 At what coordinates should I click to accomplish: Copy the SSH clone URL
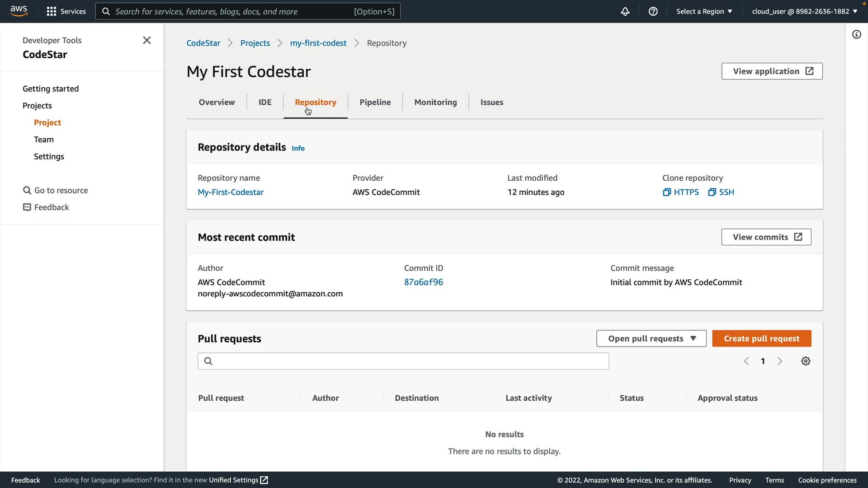(721, 192)
